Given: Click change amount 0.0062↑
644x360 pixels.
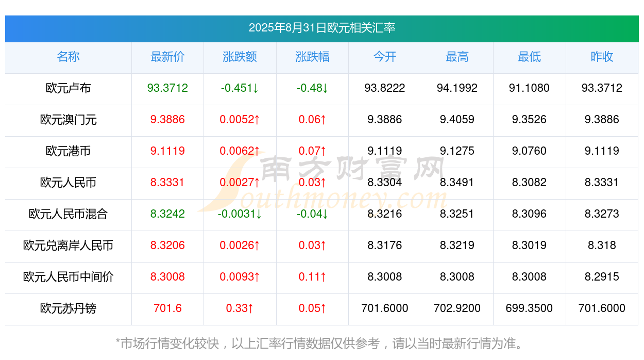Looking at the screenshot, I should coord(240,151).
